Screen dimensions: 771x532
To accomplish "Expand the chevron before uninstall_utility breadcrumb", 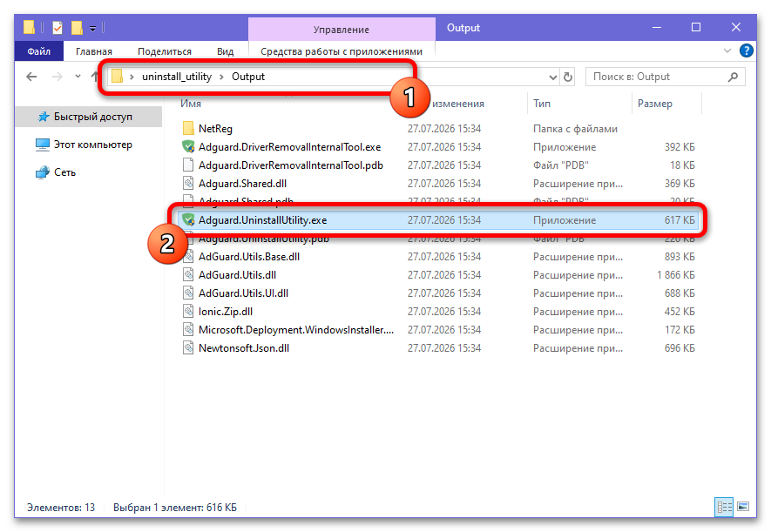I will [x=132, y=77].
